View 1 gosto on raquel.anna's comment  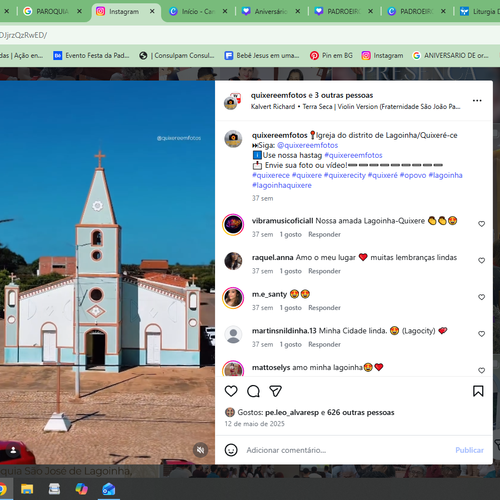(x=290, y=271)
